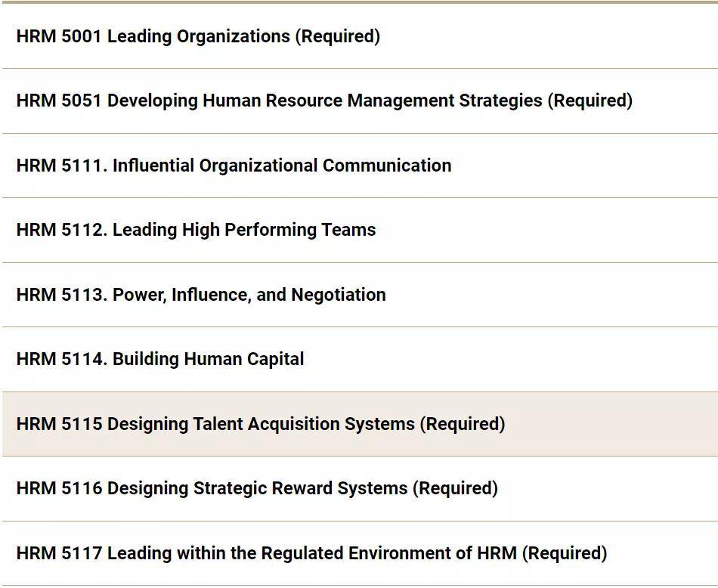This screenshot has width=718, height=588.
Task: Click the (Required) label on HRM 5115
Action: click(463, 424)
